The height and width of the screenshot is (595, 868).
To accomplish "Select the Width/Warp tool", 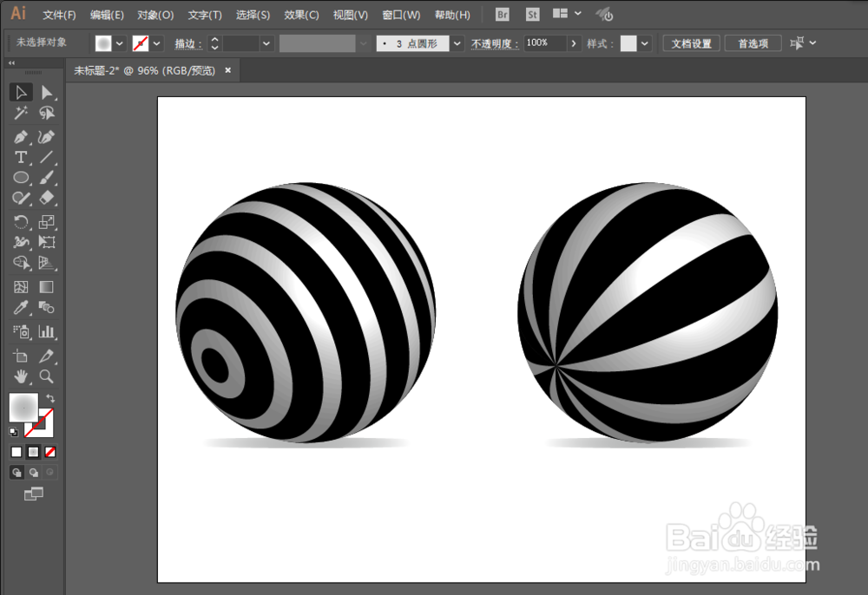I will click(x=21, y=242).
